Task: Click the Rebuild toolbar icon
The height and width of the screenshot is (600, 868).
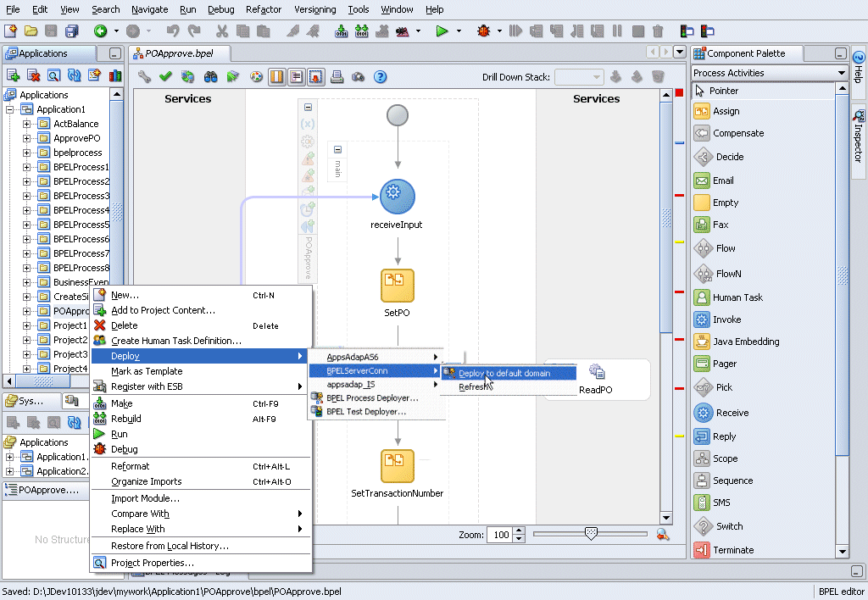Action: click(x=361, y=31)
